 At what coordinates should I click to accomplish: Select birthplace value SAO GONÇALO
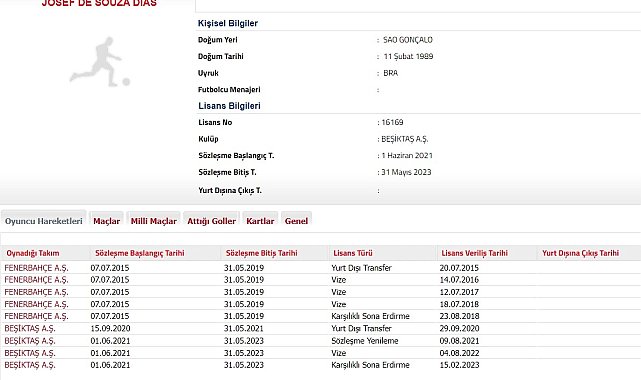(x=408, y=40)
